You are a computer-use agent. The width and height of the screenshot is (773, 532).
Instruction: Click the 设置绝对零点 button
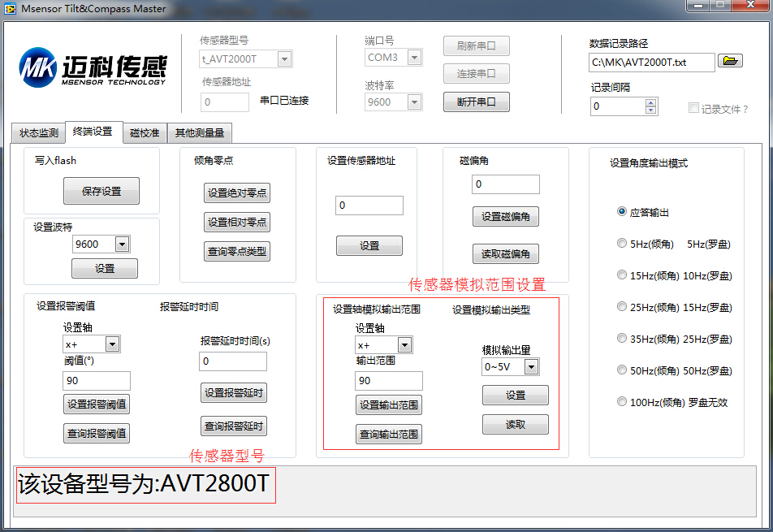(237, 192)
